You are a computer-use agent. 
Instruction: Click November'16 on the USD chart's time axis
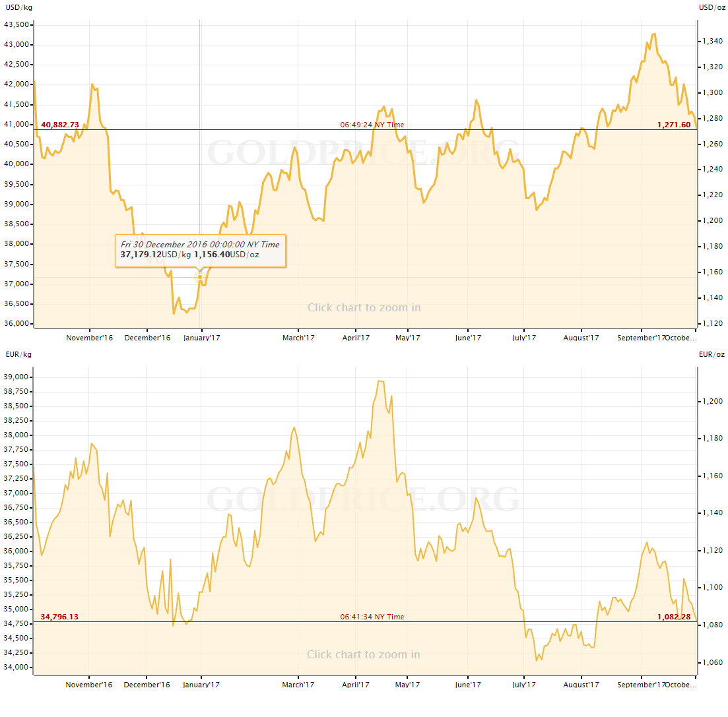[x=90, y=338]
